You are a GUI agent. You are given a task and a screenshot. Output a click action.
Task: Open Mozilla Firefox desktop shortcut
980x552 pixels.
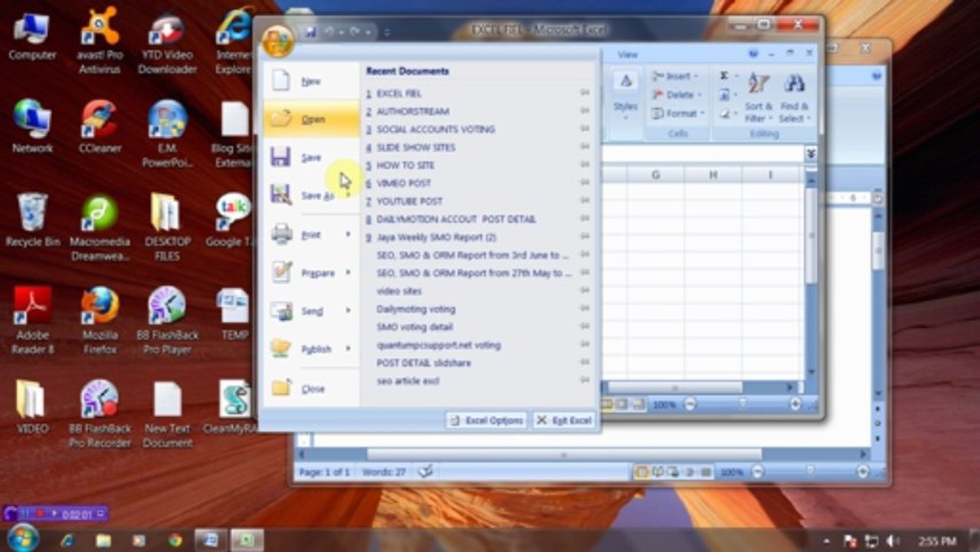(x=100, y=320)
